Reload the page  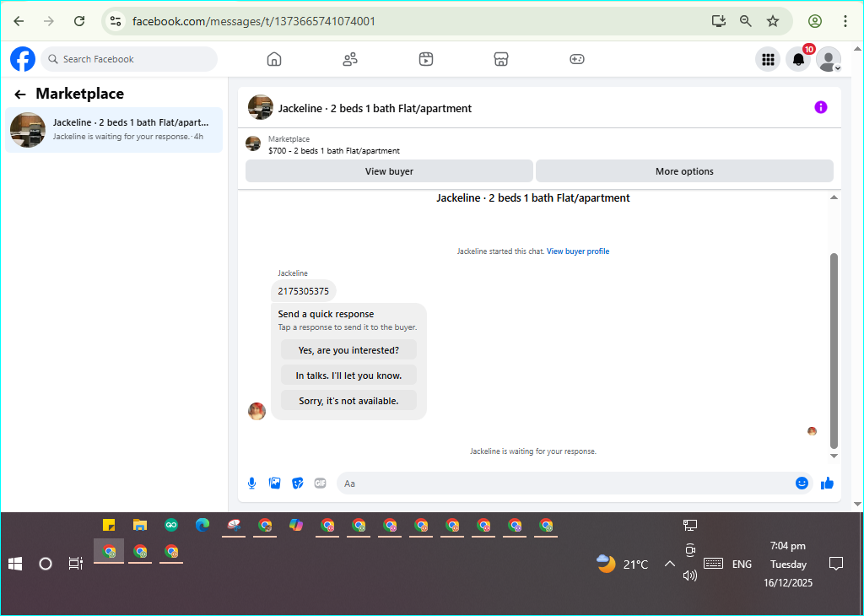pyautogui.click(x=79, y=21)
